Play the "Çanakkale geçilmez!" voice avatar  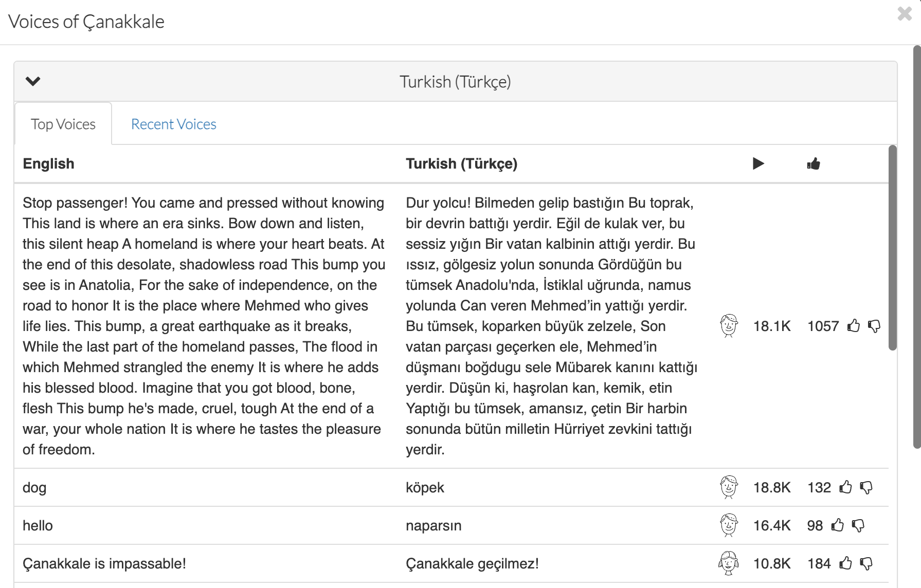point(729,563)
